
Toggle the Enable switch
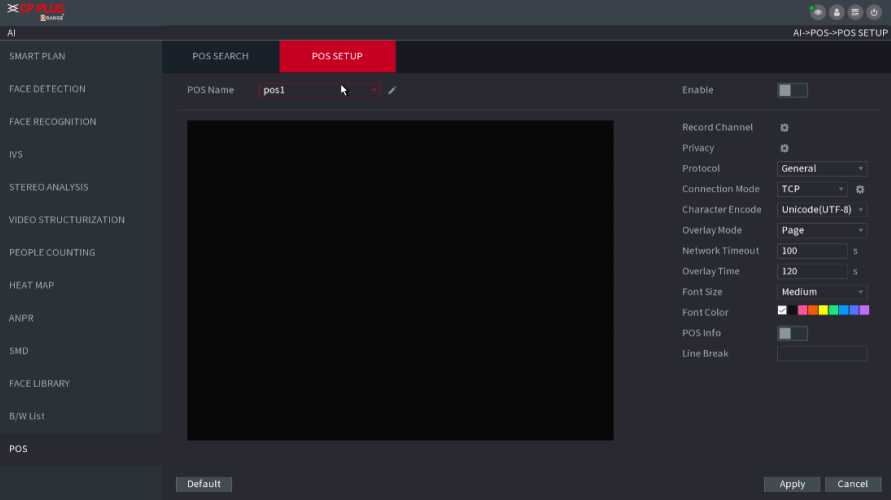pos(791,90)
